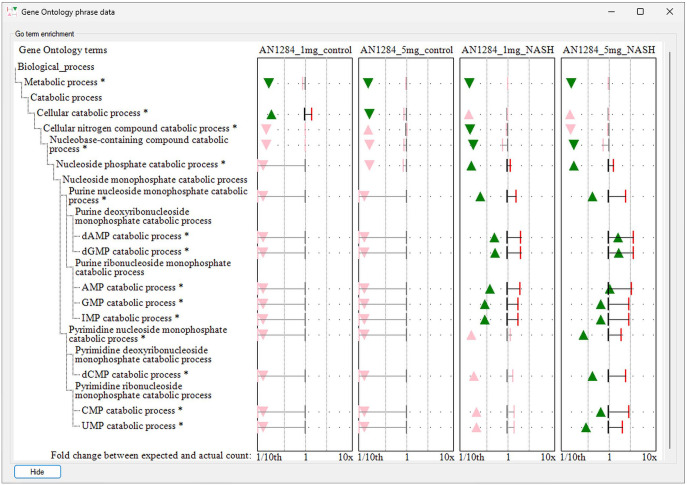Click green down-triangle for Cellular catabolic process in AN1284_5mg_control

point(370,114)
